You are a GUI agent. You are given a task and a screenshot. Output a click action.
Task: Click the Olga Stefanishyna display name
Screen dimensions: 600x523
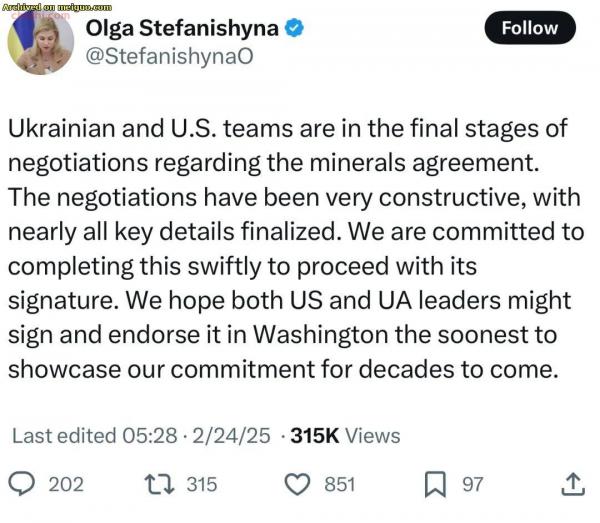coord(182,28)
